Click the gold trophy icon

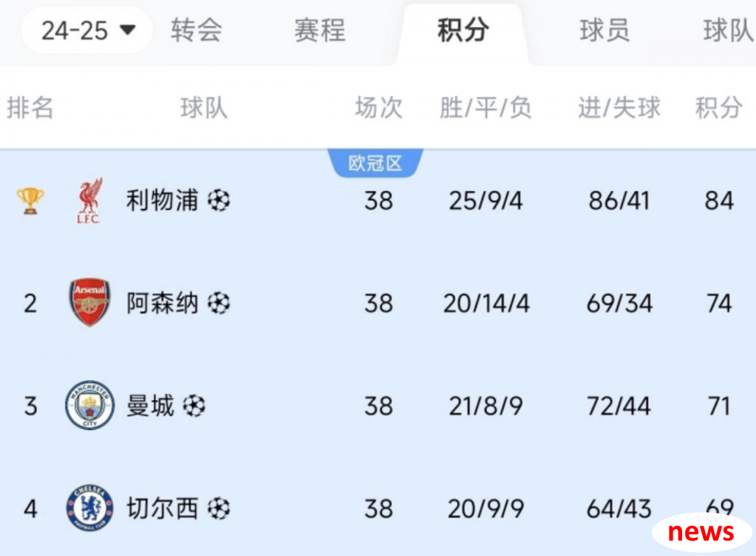pyautogui.click(x=30, y=200)
